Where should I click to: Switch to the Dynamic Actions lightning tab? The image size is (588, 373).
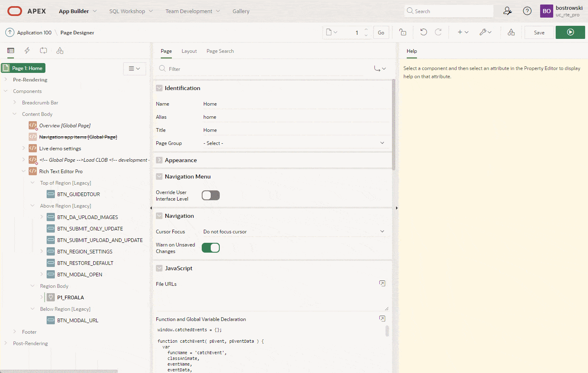[x=27, y=51]
